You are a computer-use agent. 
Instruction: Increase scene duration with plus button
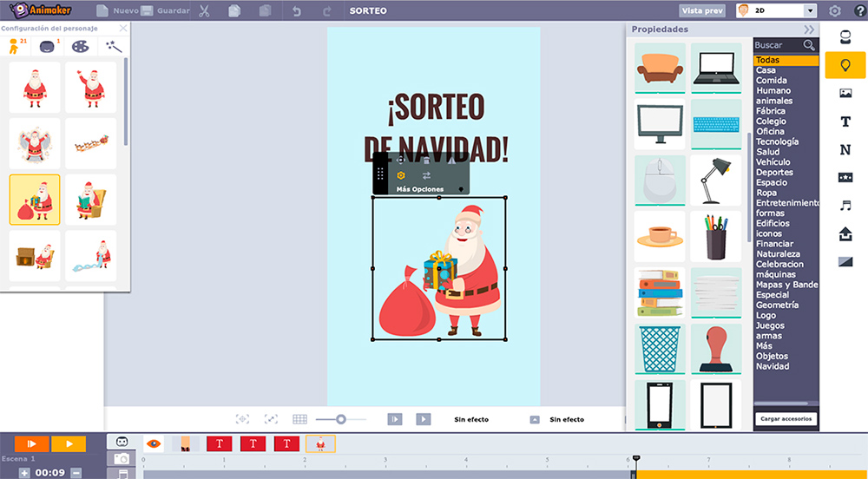click(24, 473)
